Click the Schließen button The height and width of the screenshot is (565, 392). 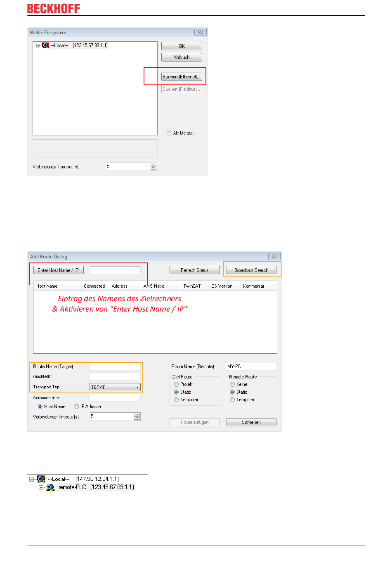coord(251,422)
